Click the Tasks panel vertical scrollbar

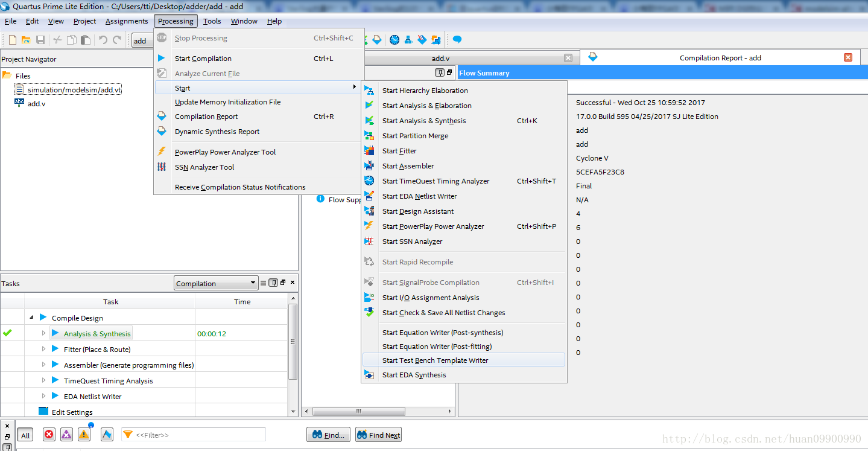coord(293,342)
